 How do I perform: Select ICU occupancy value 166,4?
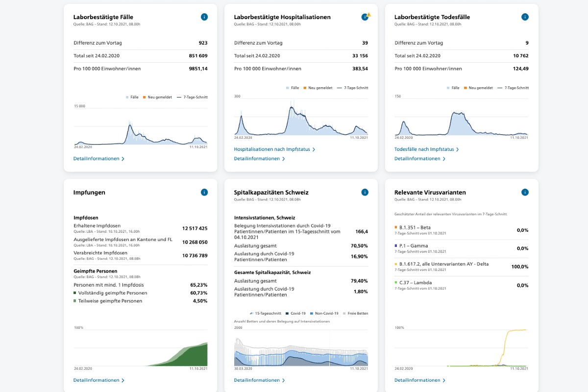(x=362, y=232)
